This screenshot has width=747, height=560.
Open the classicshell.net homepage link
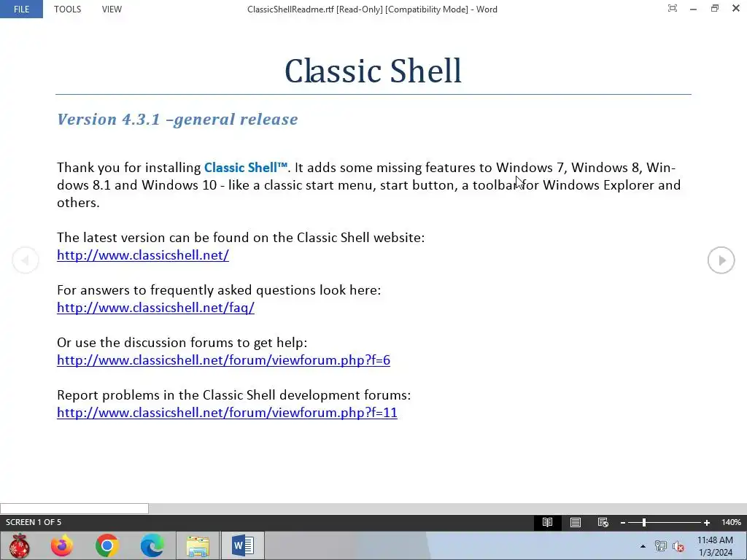(143, 255)
